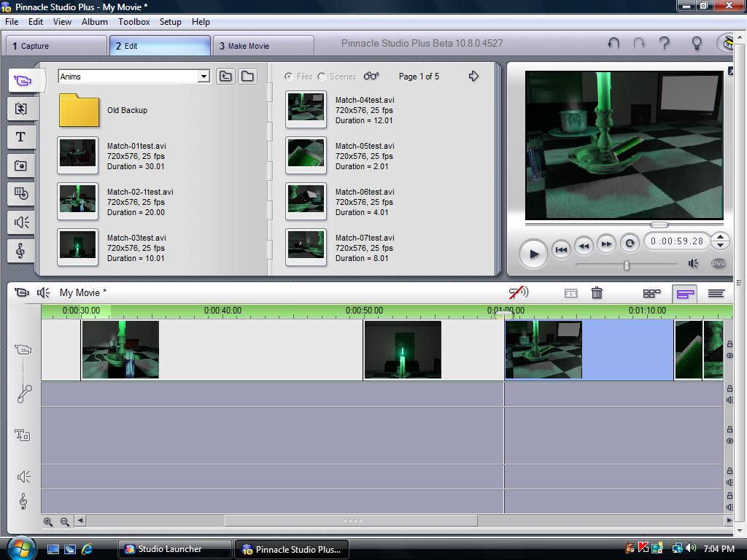The image size is (747, 560).
Task: Go to beginning of movie
Action: click(x=561, y=249)
